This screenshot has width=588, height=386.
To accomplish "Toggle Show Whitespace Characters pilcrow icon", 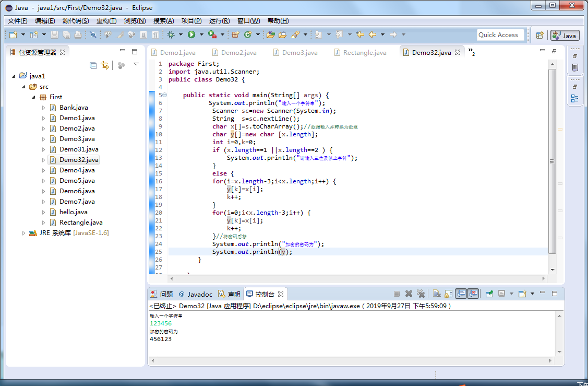I will coord(155,34).
